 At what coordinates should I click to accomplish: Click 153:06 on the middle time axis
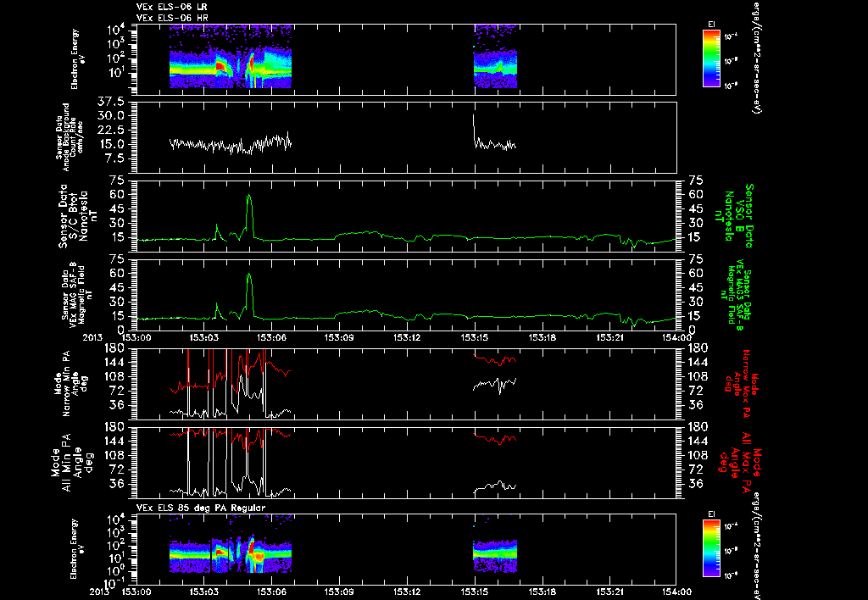tap(271, 337)
